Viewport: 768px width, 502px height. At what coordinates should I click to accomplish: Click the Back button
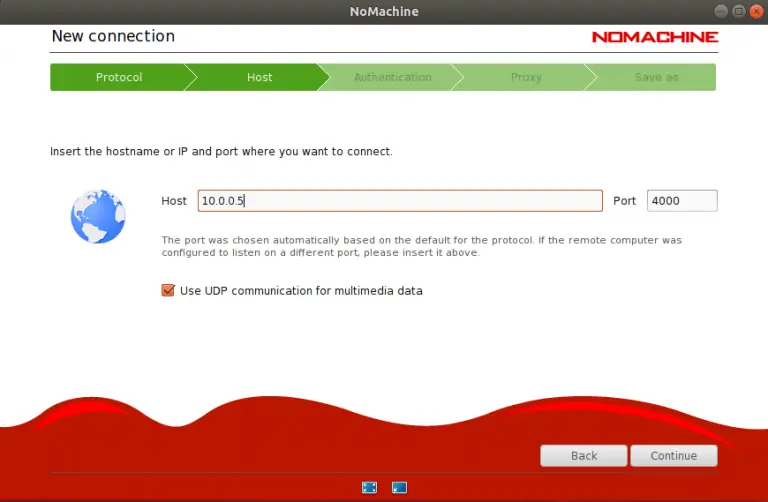point(584,455)
